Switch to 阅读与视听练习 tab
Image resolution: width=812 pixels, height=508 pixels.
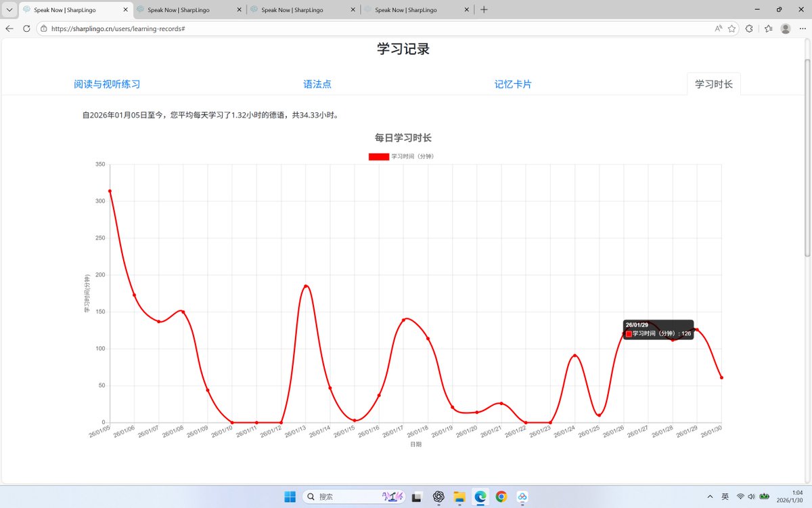click(x=107, y=84)
